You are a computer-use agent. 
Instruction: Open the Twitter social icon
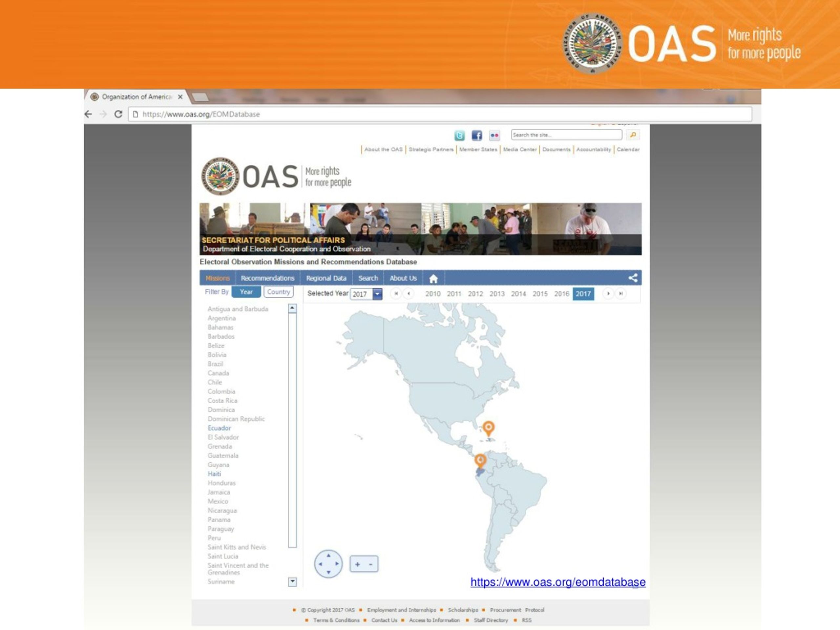459,135
